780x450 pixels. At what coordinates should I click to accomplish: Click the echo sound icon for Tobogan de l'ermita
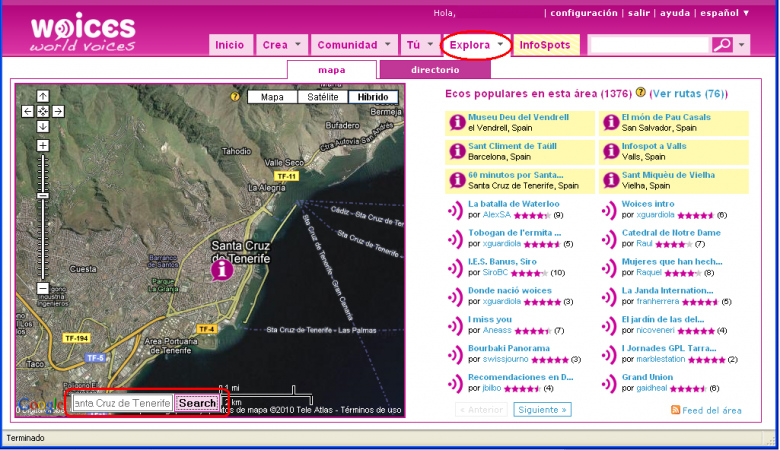455,239
